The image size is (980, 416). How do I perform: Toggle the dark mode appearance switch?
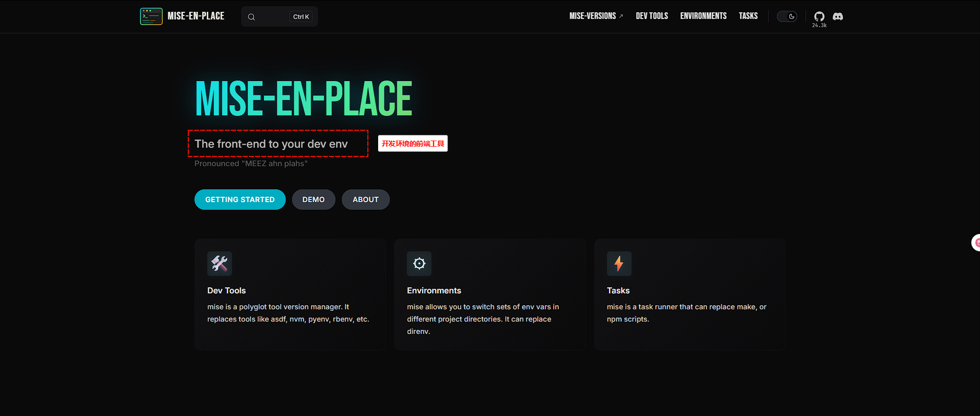pyautogui.click(x=787, y=16)
